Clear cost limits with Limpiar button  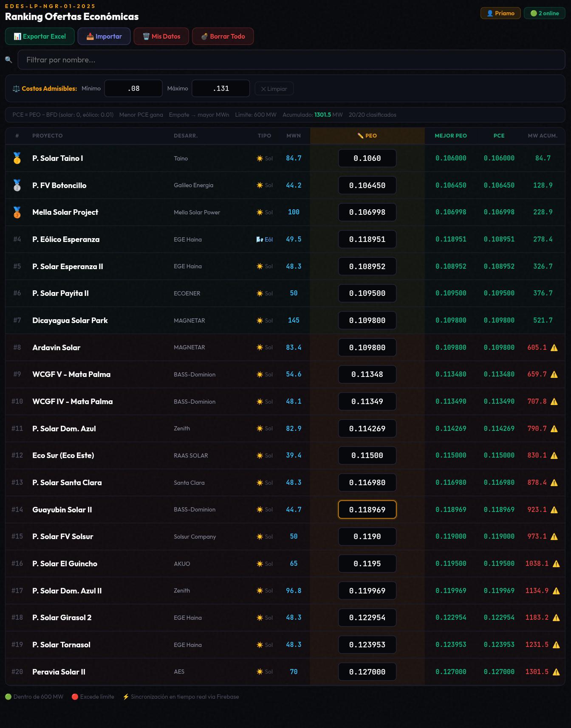click(x=274, y=89)
